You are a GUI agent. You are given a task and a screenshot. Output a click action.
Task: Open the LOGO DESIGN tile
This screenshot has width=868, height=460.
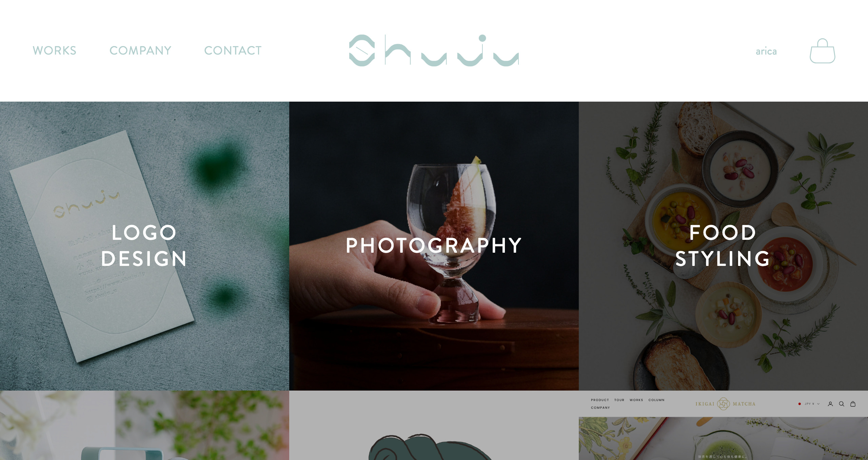144,246
